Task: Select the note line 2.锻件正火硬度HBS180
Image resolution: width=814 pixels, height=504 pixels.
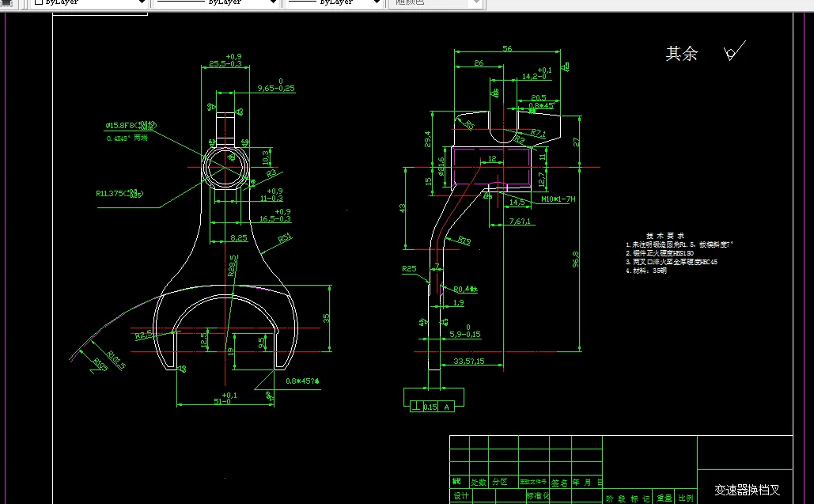Action: click(x=659, y=253)
